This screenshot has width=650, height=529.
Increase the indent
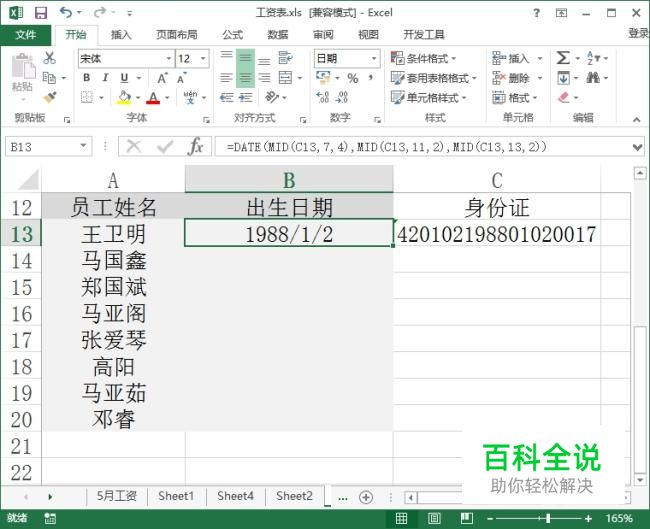click(x=245, y=97)
